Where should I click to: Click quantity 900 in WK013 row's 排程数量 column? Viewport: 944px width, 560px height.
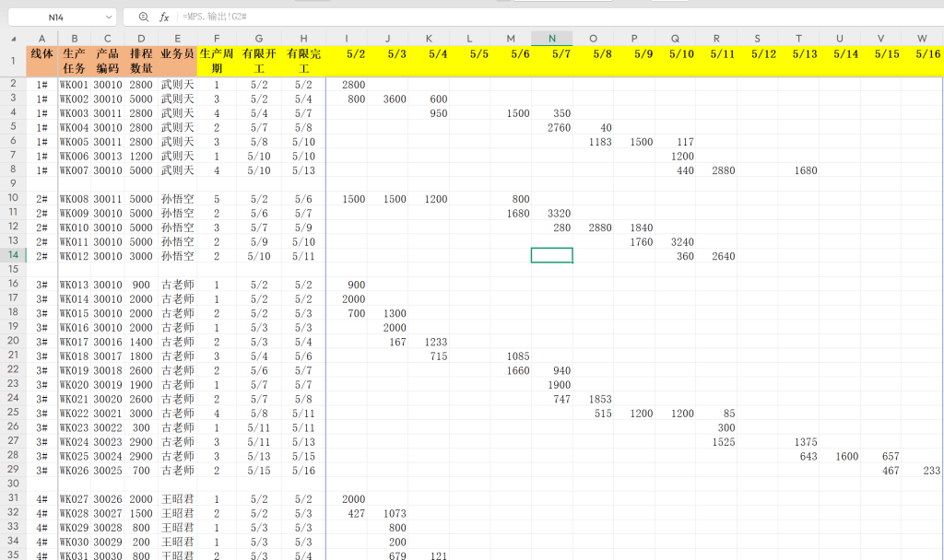pos(141,285)
